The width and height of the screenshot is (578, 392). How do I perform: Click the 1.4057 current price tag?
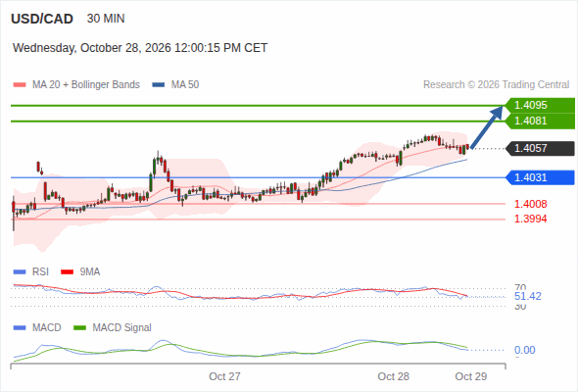coord(540,148)
